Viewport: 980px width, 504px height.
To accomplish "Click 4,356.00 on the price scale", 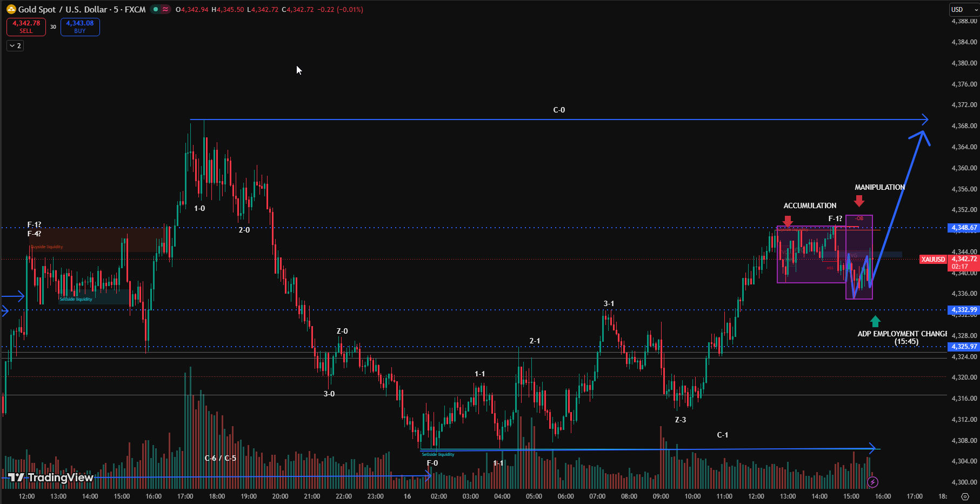I will [964, 189].
